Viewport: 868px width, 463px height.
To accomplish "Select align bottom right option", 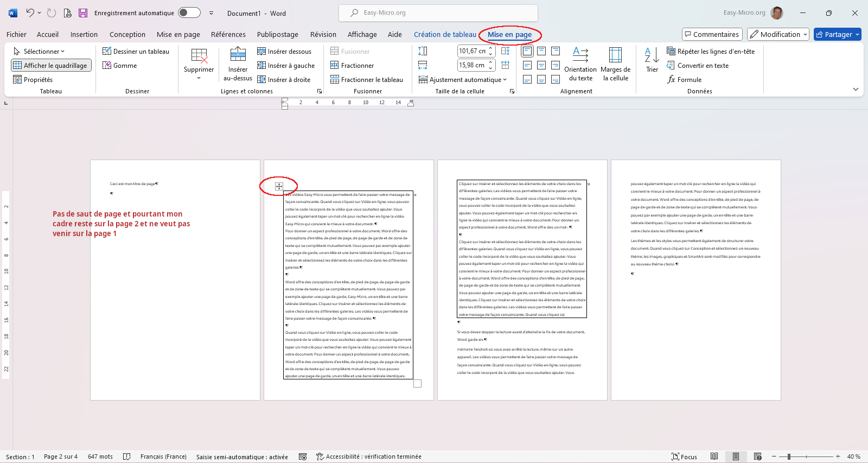I will coord(556,79).
